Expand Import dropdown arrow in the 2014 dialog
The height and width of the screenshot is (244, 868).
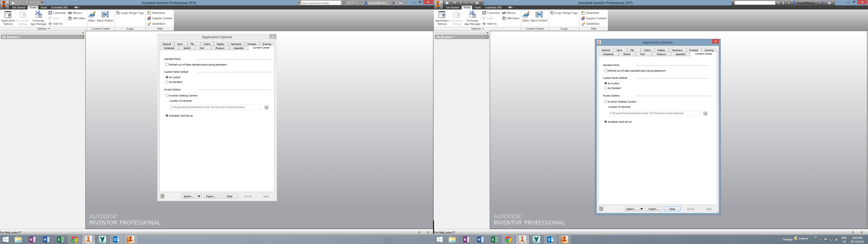[199, 196]
